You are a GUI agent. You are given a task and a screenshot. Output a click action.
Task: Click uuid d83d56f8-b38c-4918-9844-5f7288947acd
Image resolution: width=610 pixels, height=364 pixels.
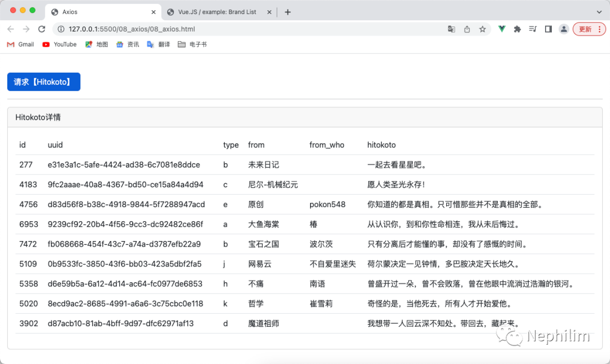click(126, 204)
